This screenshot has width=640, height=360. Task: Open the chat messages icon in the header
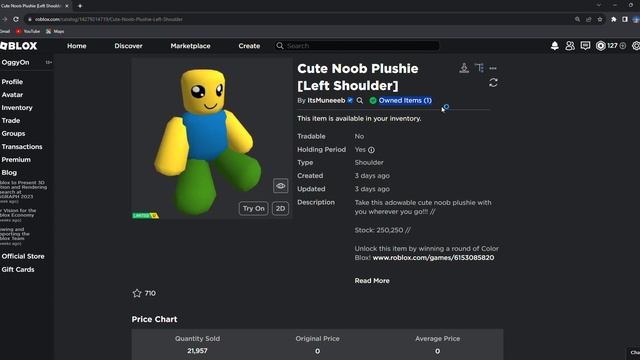tap(585, 46)
